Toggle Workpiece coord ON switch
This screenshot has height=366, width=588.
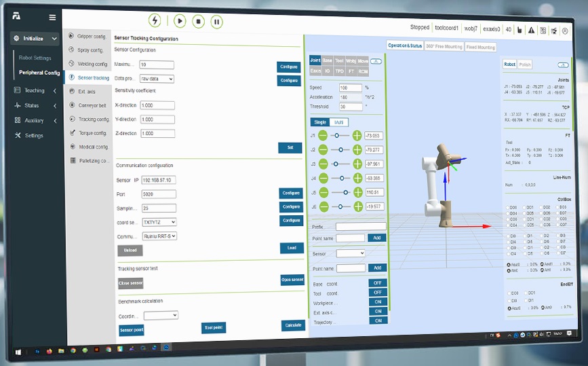(x=378, y=301)
